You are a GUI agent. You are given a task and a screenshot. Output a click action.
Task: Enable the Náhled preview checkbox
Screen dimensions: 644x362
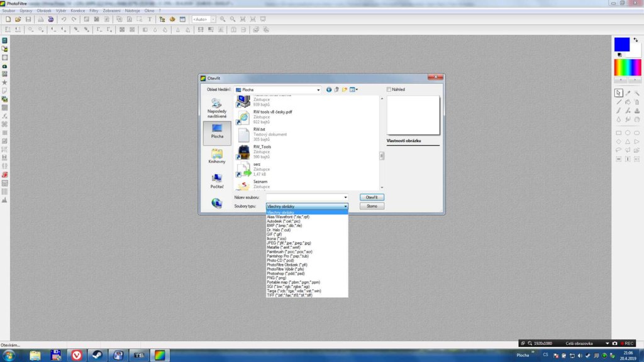point(389,89)
